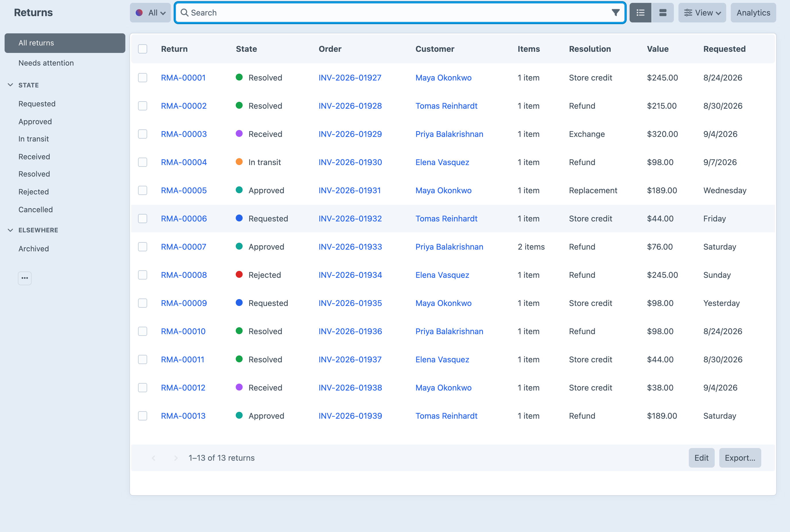Tick the checkbox for RMA-00008
This screenshot has width=790, height=532.
(x=143, y=275)
